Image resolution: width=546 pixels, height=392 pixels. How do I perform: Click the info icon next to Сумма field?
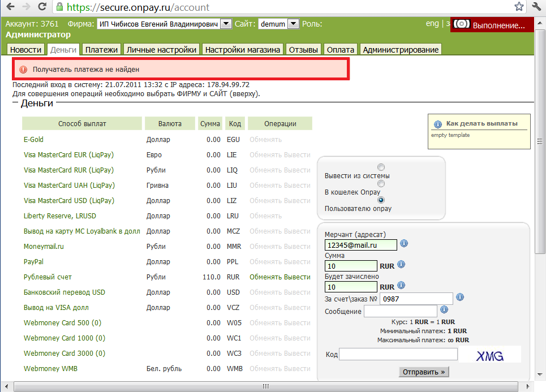(401, 265)
